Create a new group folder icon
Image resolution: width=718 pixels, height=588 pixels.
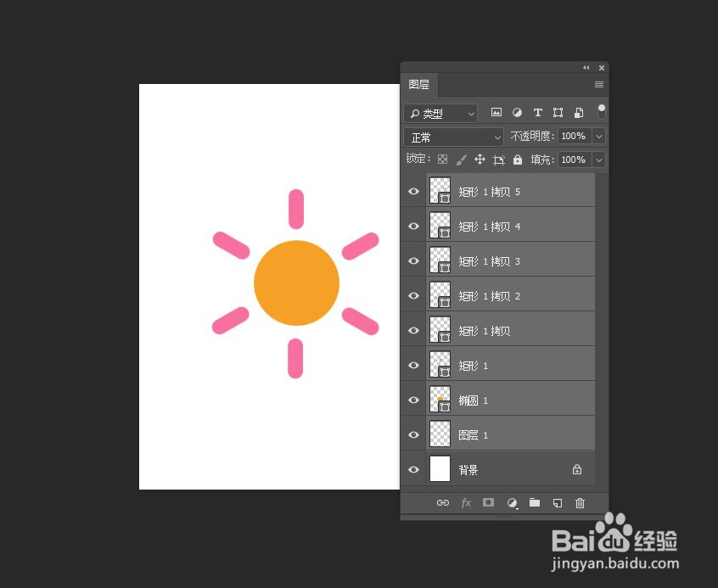click(x=535, y=502)
